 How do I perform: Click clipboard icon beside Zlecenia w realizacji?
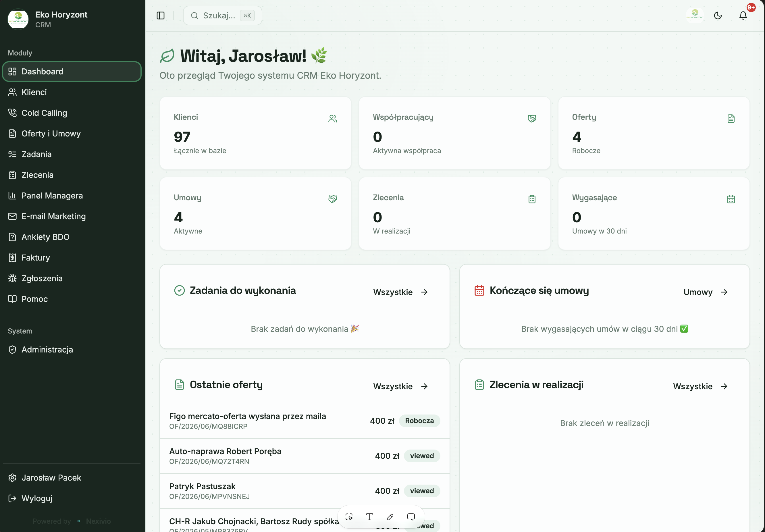[479, 385]
